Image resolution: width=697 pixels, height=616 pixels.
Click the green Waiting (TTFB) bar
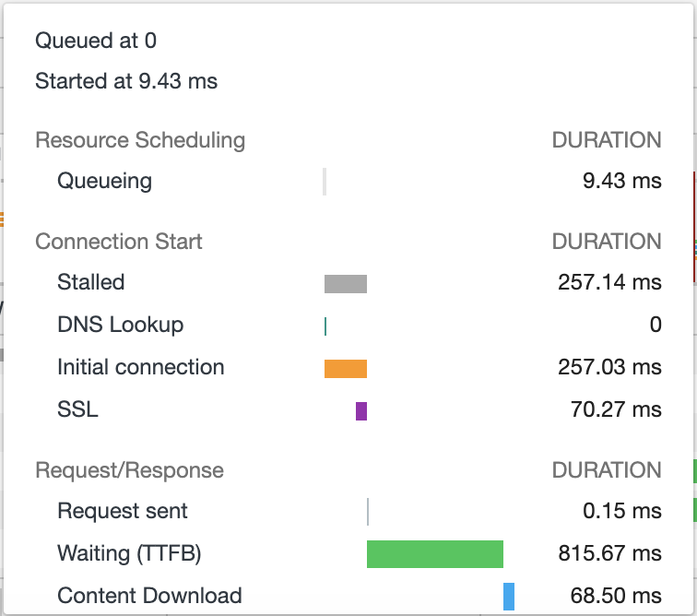[435, 554]
